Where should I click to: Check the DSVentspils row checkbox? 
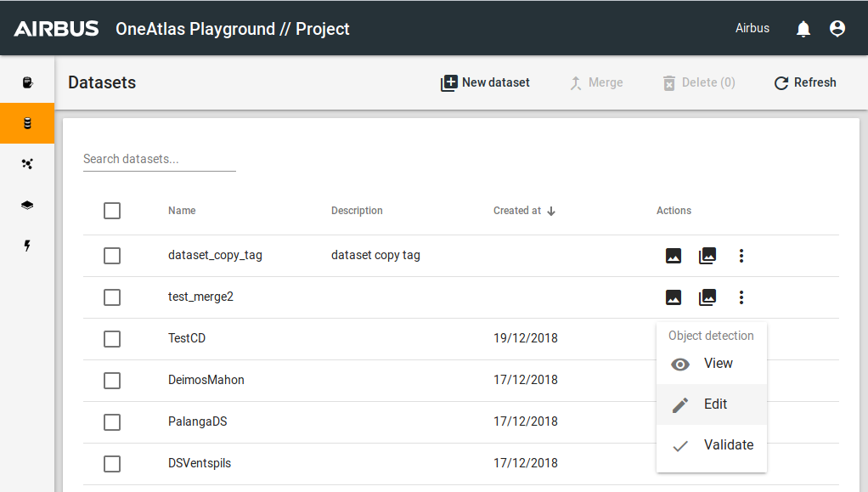[112, 463]
